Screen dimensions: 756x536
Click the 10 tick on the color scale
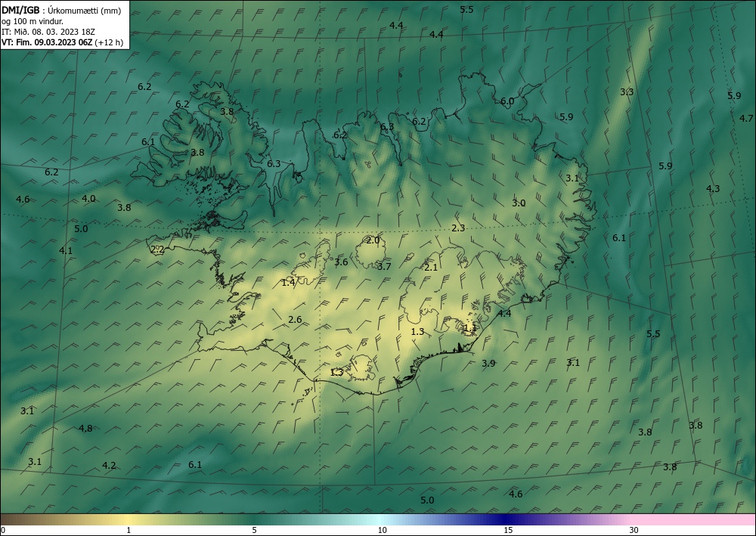click(x=382, y=530)
